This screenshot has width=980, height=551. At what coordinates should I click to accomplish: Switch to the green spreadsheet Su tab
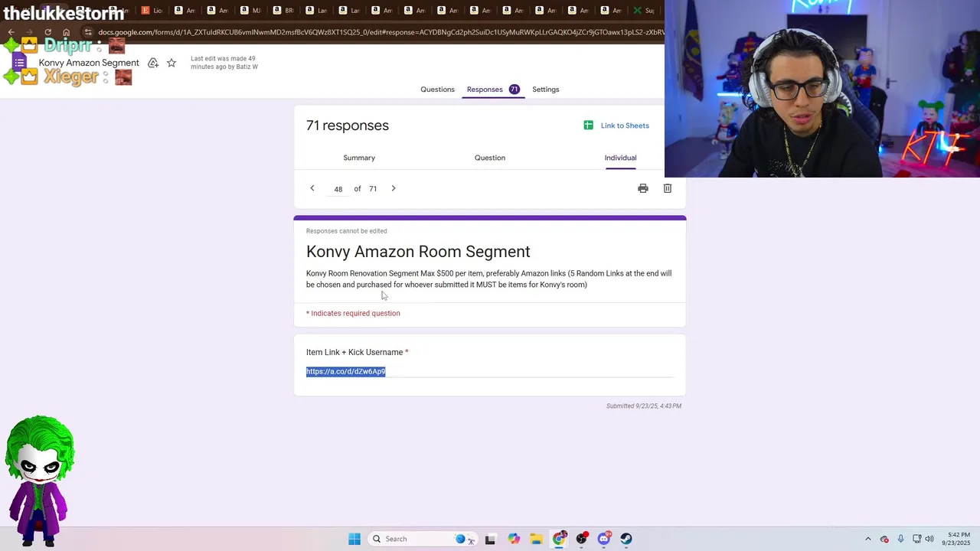pyautogui.click(x=642, y=10)
